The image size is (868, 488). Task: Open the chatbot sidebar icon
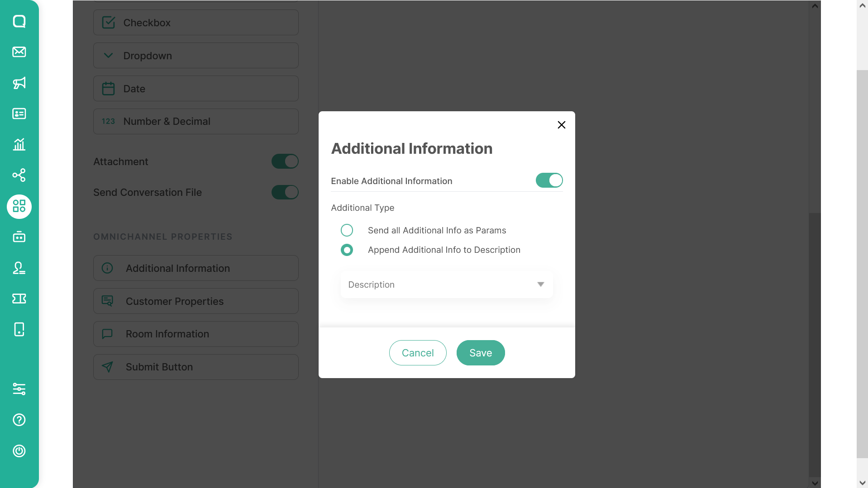19,237
